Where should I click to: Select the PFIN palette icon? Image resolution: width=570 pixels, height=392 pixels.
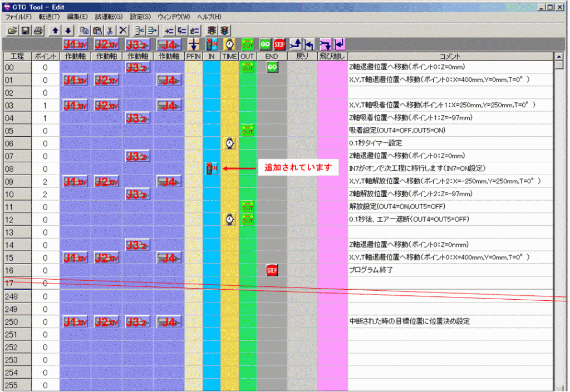194,44
